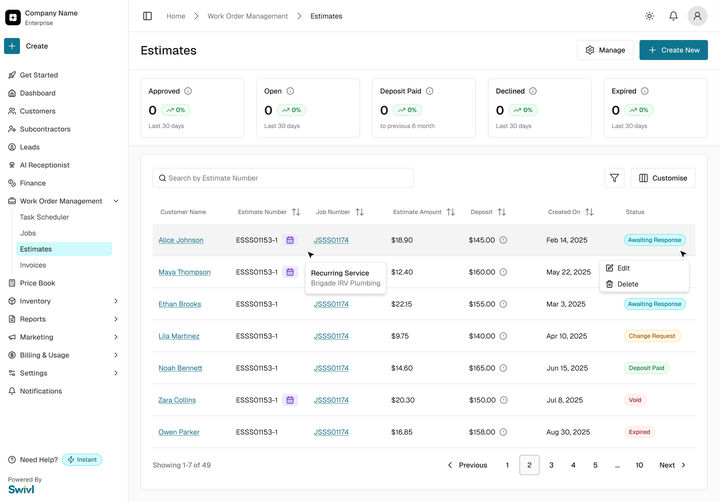Sort by Deposit column arrows
720x502 pixels.
(502, 212)
